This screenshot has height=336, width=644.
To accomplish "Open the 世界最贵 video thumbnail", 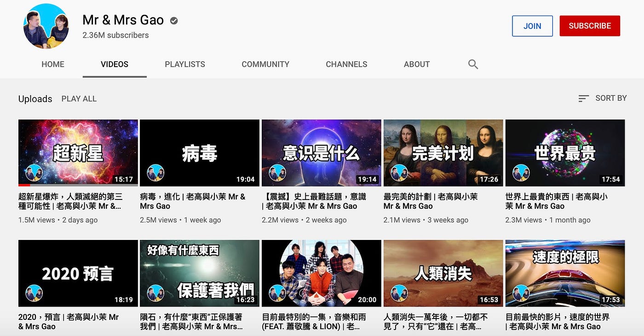I will coord(565,153).
